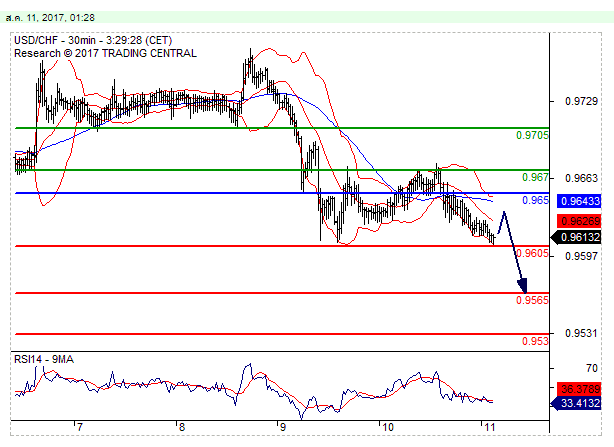The width and height of the screenshot is (614, 447).
Task: Select the 'USD/CHF - 30min - 3:29:28 (CET)' title
Action: [x=93, y=40]
